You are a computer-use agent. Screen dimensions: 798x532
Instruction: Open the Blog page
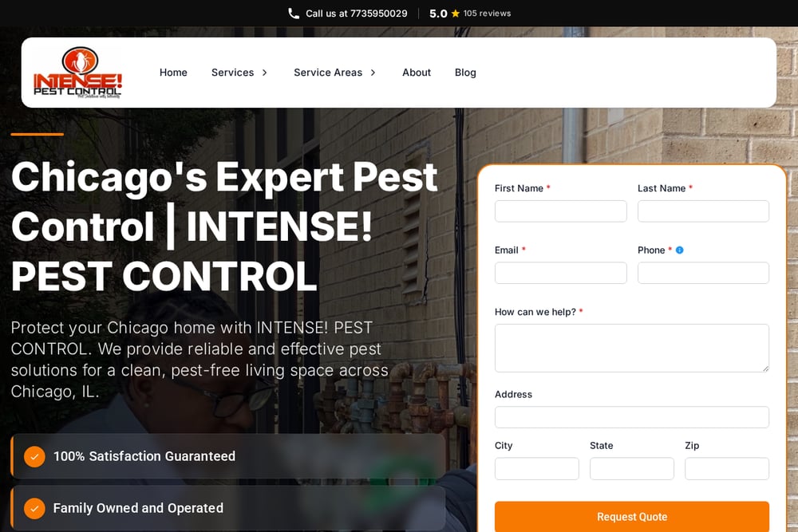click(465, 73)
